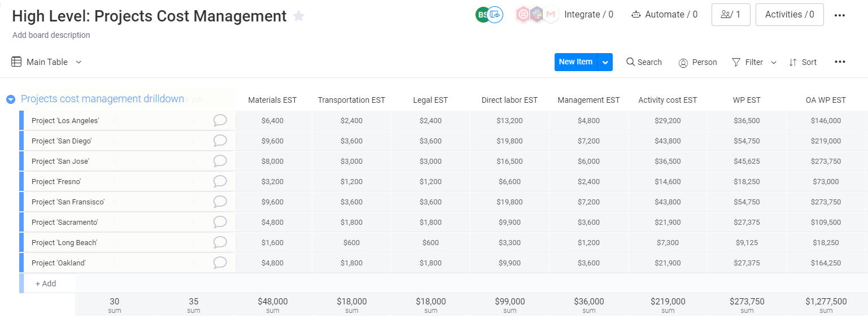The image size is (868, 327).
Task: Open conversation bubble for Project 'Oakland'
Action: [x=220, y=263]
